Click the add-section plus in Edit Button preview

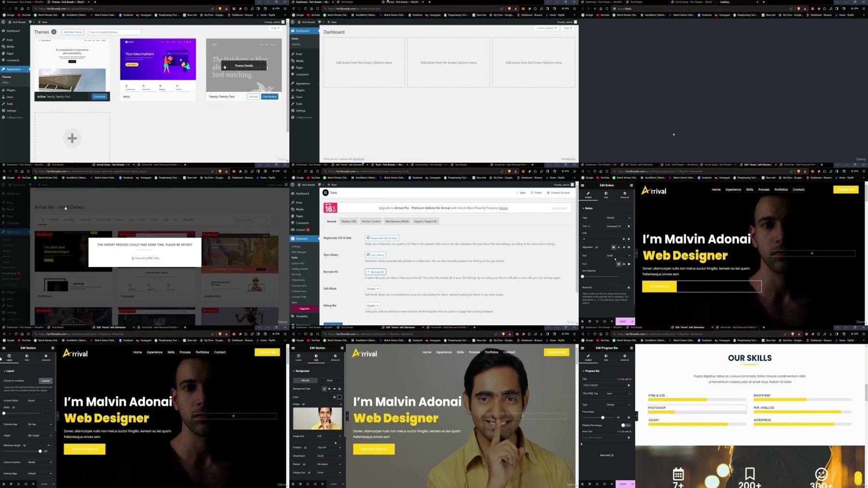pos(812,253)
